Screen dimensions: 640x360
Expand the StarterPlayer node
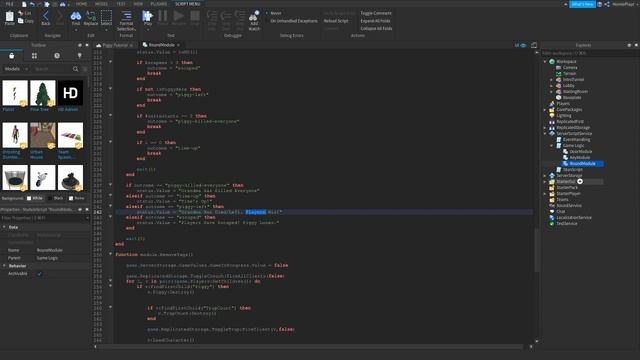(545, 193)
